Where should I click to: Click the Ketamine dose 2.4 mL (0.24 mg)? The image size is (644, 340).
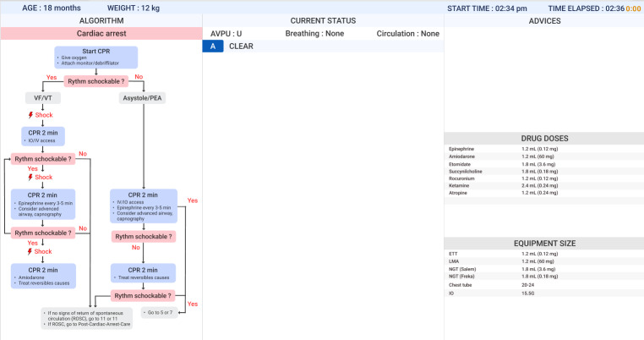pyautogui.click(x=540, y=186)
